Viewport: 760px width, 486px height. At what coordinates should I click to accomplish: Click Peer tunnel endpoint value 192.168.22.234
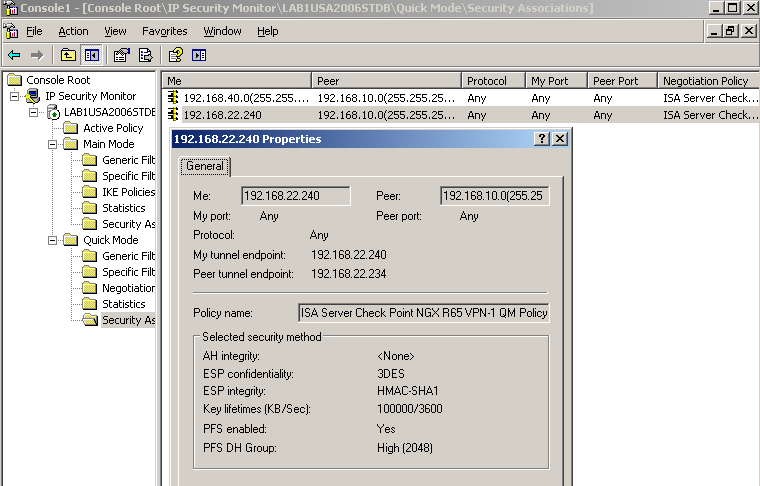tap(348, 274)
